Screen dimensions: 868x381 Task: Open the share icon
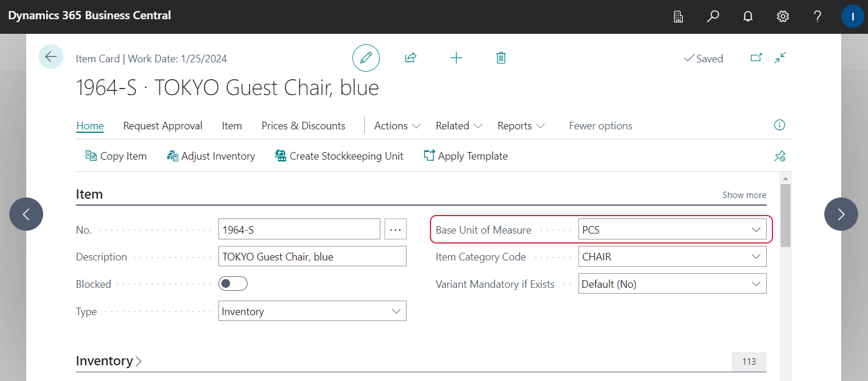411,58
